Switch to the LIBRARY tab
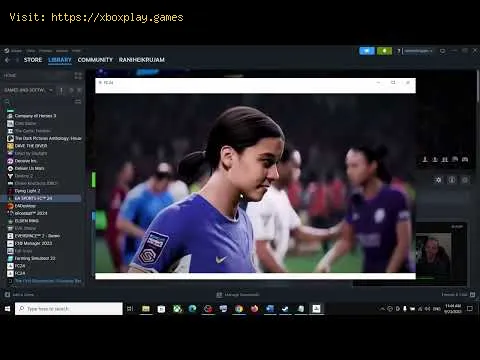Image resolution: width=480 pixels, height=360 pixels. tap(60, 60)
